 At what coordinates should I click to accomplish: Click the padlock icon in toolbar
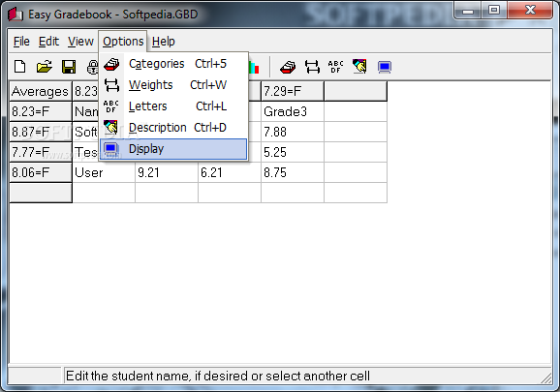pyautogui.click(x=93, y=67)
